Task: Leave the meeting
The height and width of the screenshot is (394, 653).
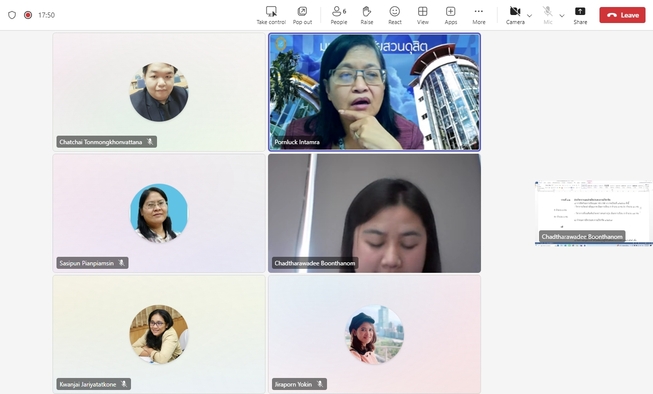Action: point(622,15)
